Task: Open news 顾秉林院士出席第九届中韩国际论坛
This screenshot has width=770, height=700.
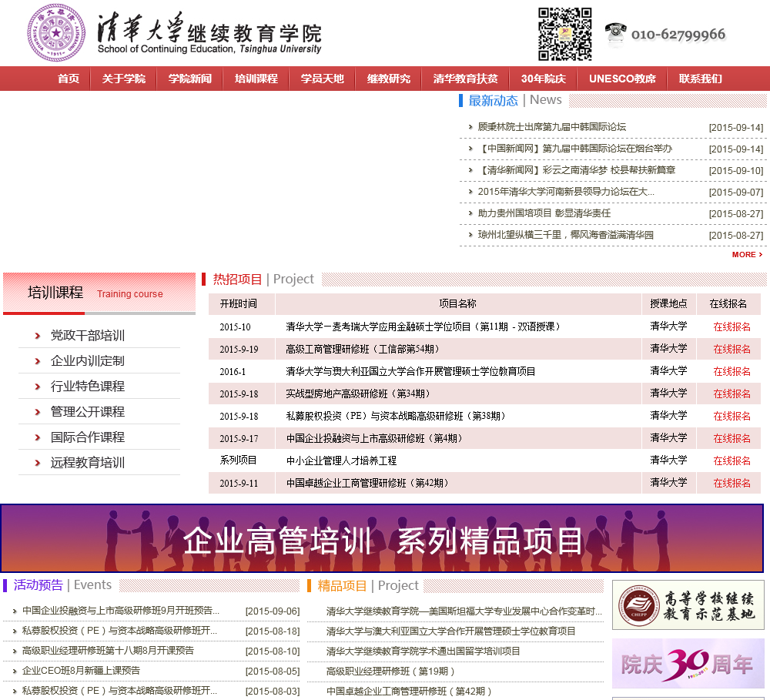Action: [x=551, y=127]
